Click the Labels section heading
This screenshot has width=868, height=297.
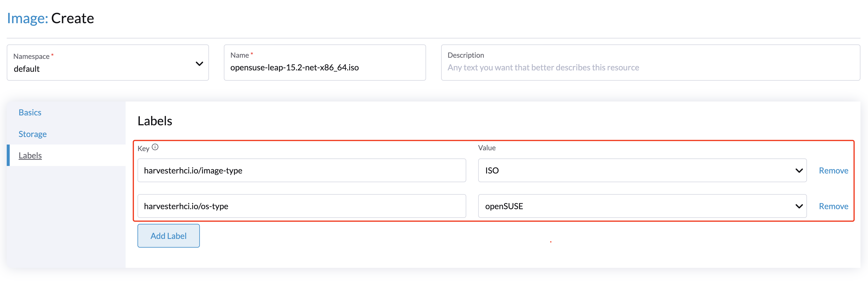[155, 121]
